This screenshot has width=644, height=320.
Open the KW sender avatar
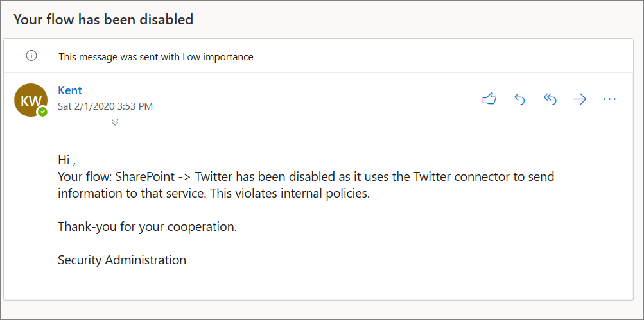30,100
